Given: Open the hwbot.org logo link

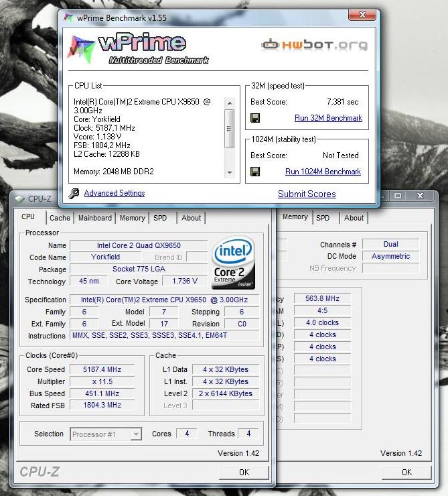Looking at the screenshot, I should click(314, 45).
